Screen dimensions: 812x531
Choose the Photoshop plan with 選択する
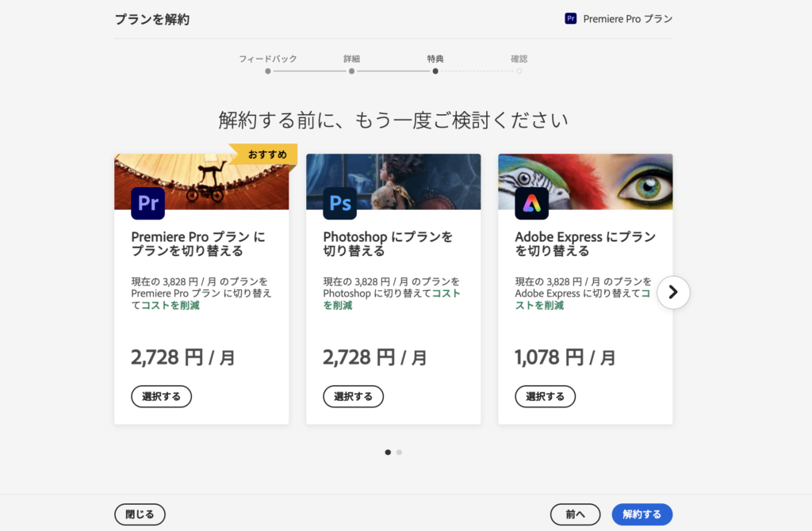pyautogui.click(x=353, y=396)
